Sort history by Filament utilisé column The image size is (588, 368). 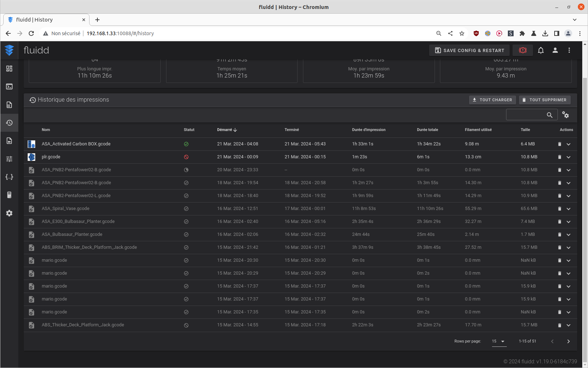pyautogui.click(x=478, y=130)
